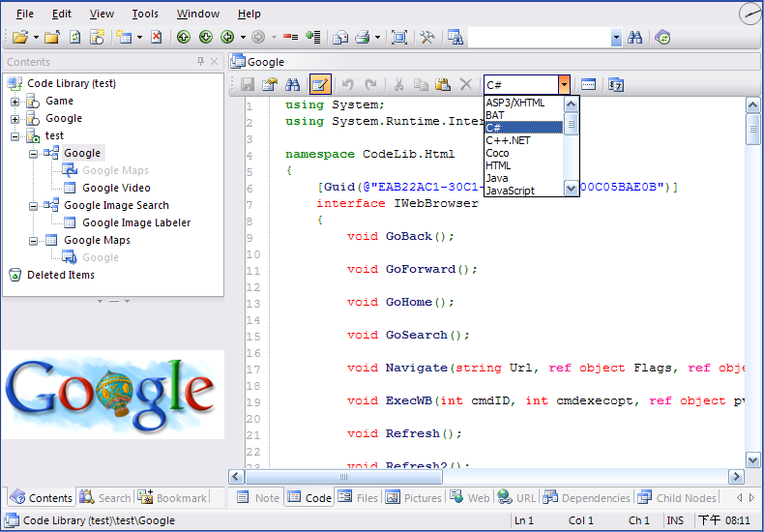Viewport: 764px width, 532px height.
Task: Click the horizontal scrollbar right arrow
Action: (x=736, y=477)
